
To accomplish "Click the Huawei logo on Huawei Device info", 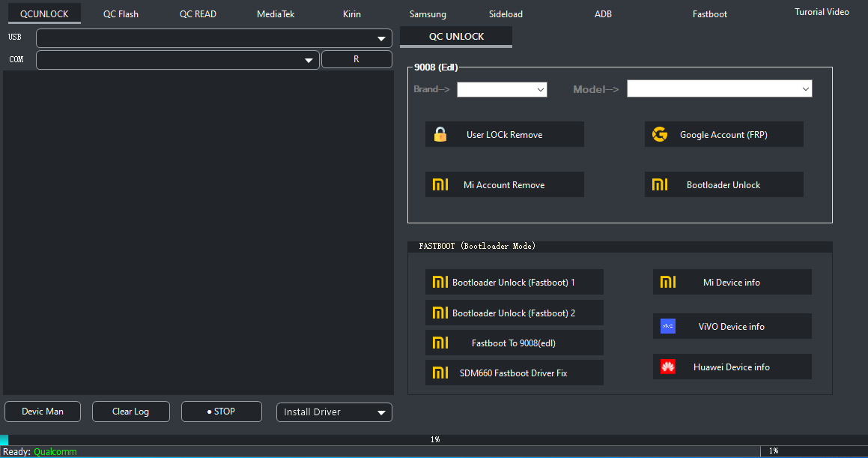I will [x=668, y=367].
